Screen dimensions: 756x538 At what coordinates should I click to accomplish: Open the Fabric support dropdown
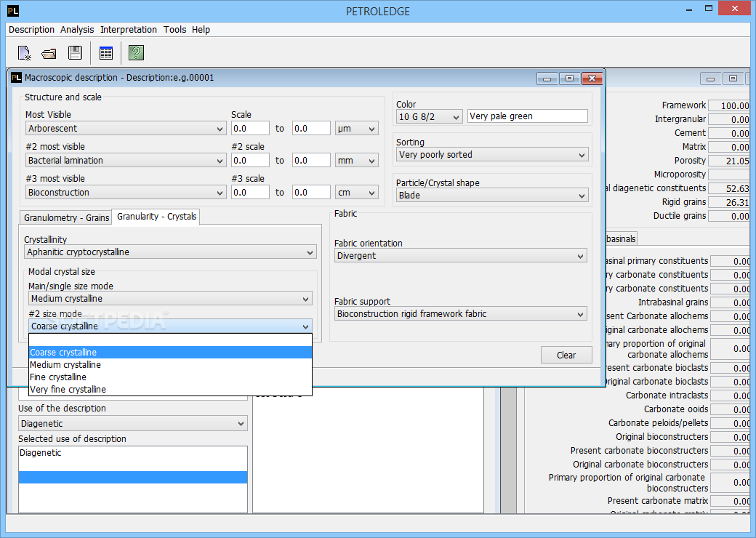(460, 314)
